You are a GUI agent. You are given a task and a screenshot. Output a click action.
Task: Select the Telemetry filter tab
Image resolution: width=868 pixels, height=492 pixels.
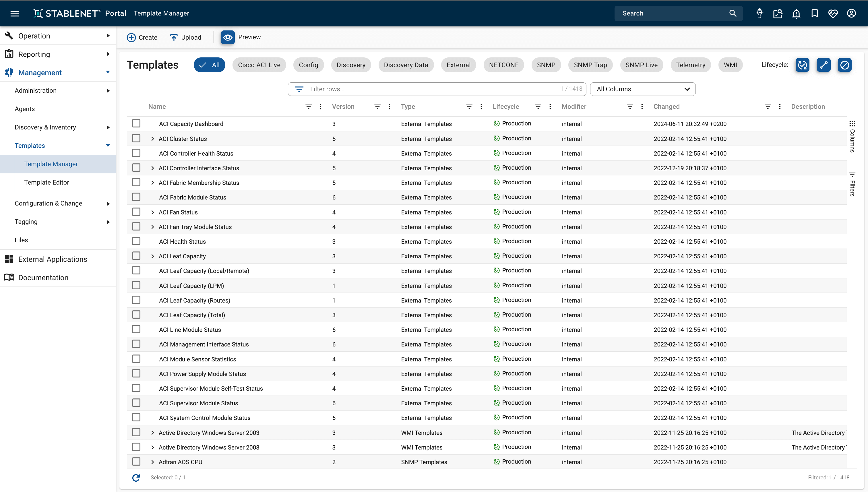point(690,65)
